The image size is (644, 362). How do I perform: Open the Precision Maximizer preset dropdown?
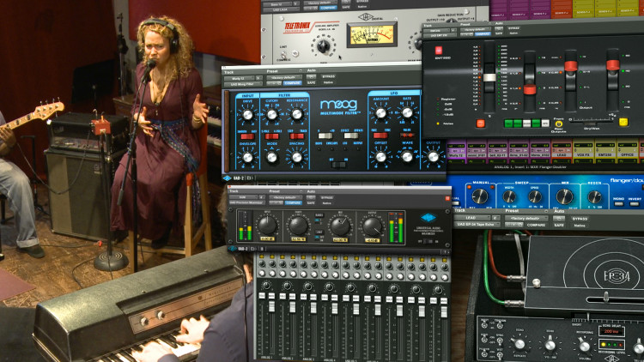tap(284, 198)
